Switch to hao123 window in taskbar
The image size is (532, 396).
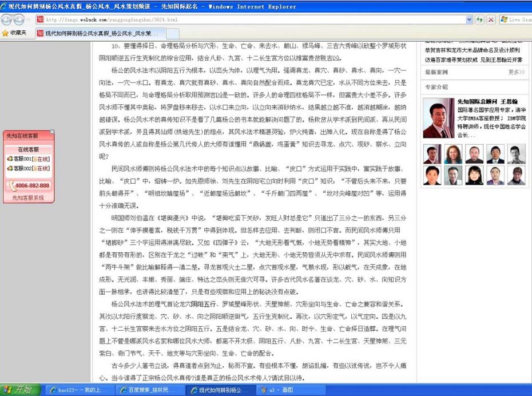pos(80,390)
